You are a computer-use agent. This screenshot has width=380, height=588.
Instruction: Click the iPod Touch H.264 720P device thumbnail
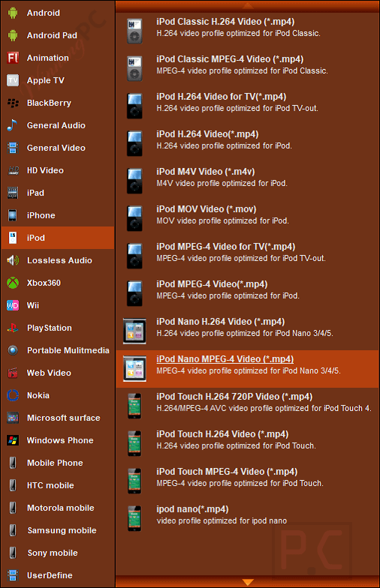[134, 406]
